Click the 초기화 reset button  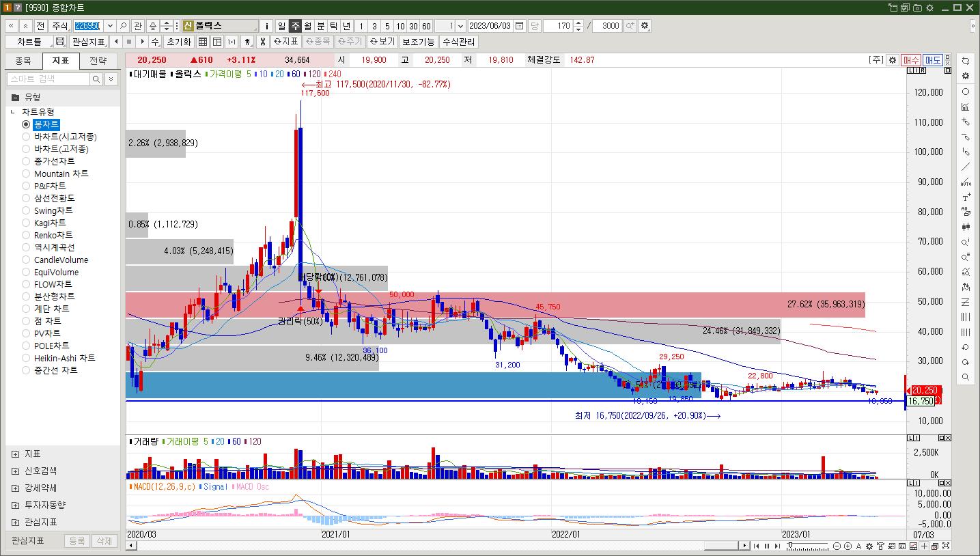(179, 42)
